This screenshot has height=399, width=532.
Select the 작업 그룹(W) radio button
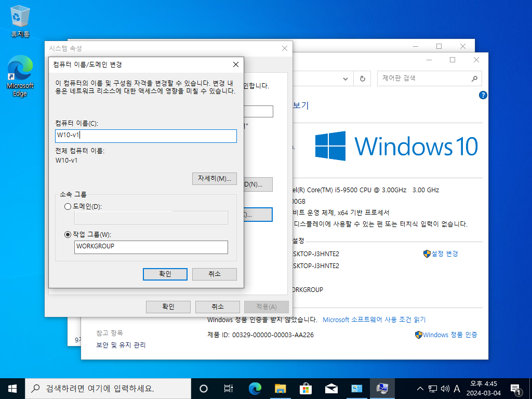click(x=68, y=234)
